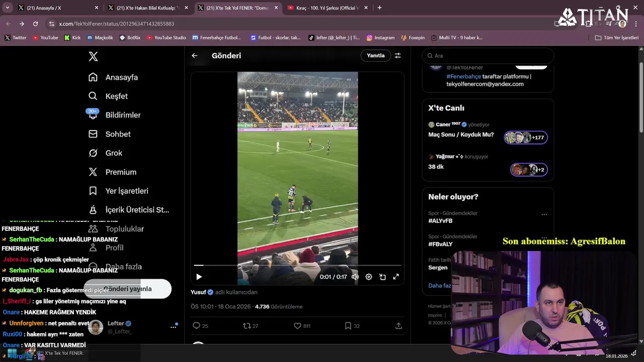
Task: Click the address bar URL
Action: 116,24
